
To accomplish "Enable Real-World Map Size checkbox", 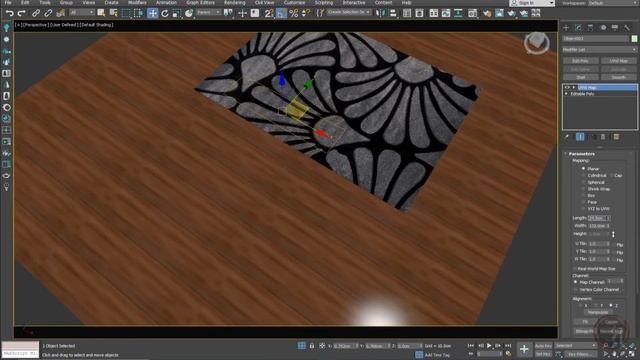I will click(575, 269).
